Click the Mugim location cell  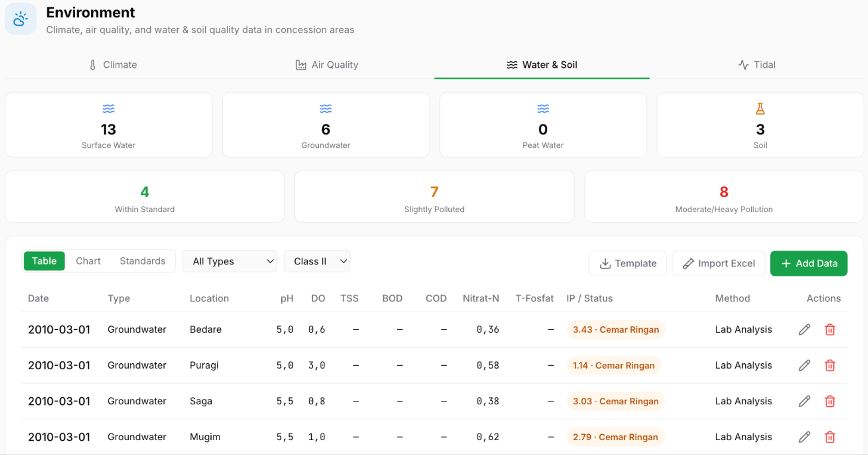click(x=205, y=437)
